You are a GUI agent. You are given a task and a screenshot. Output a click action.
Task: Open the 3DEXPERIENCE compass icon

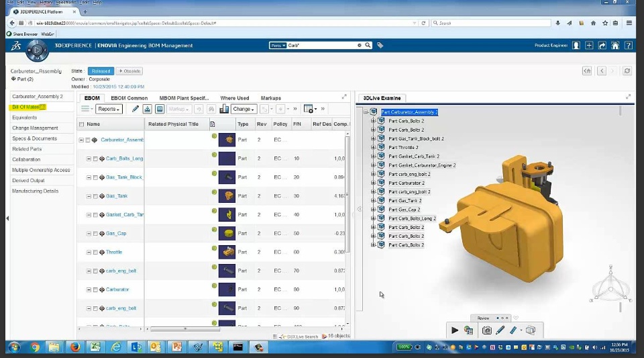click(37, 50)
